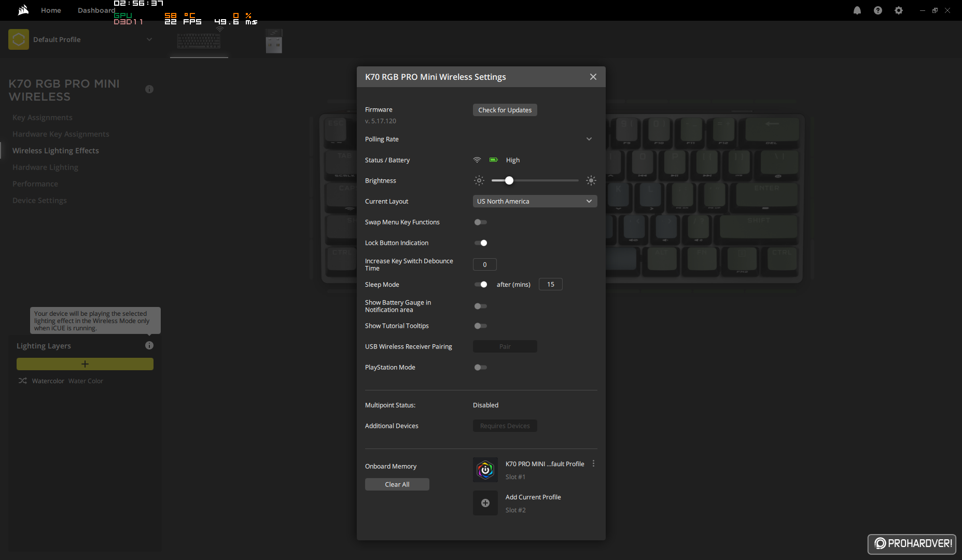Viewport: 962px width, 560px height.
Task: Click the battery level icon
Action: (494, 160)
